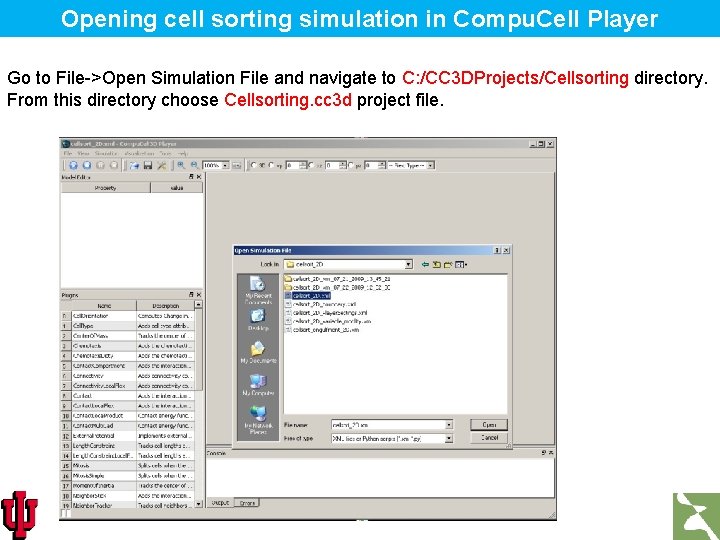720x540 pixels.
Task: Open the File name dropdown arrow
Action: tap(449, 425)
